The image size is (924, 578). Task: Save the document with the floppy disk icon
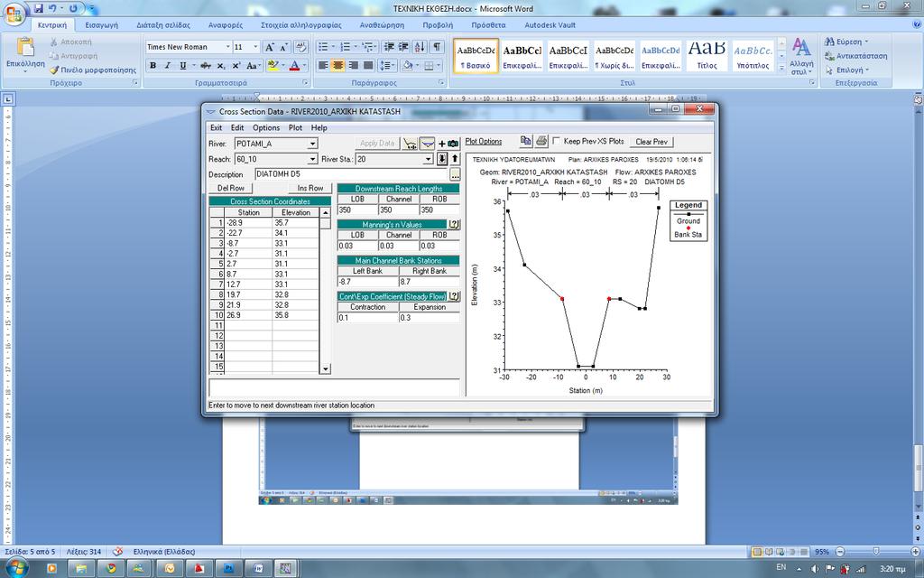coord(39,8)
